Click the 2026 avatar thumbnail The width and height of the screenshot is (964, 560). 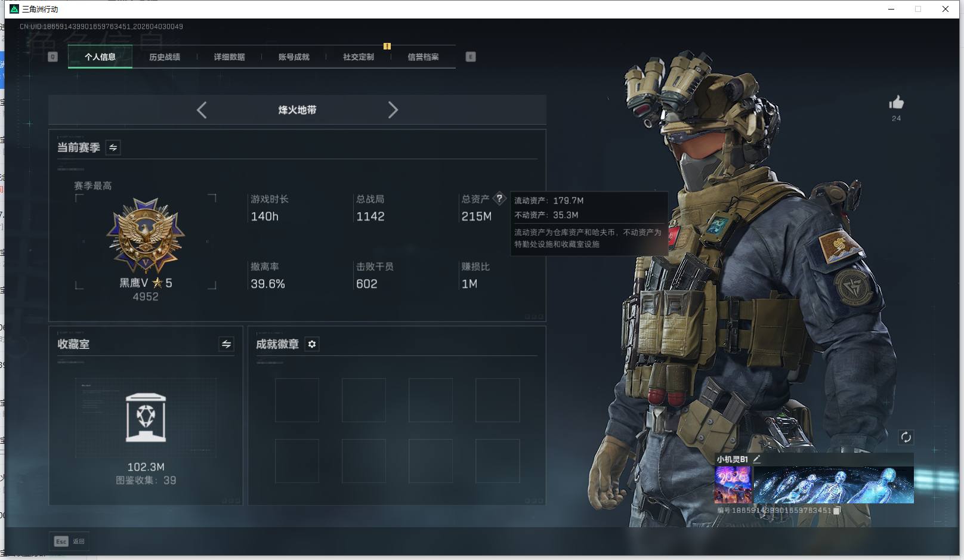click(733, 485)
